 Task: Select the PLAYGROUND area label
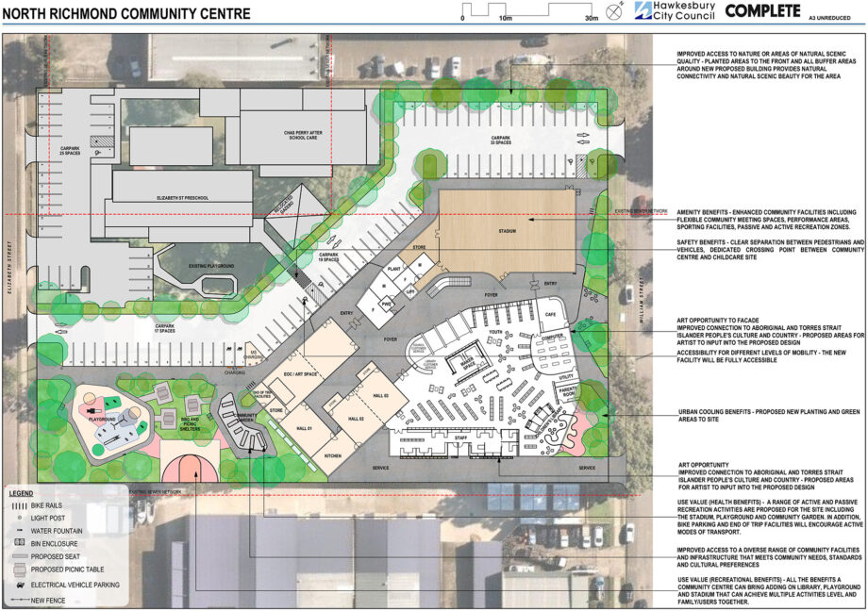(x=102, y=420)
